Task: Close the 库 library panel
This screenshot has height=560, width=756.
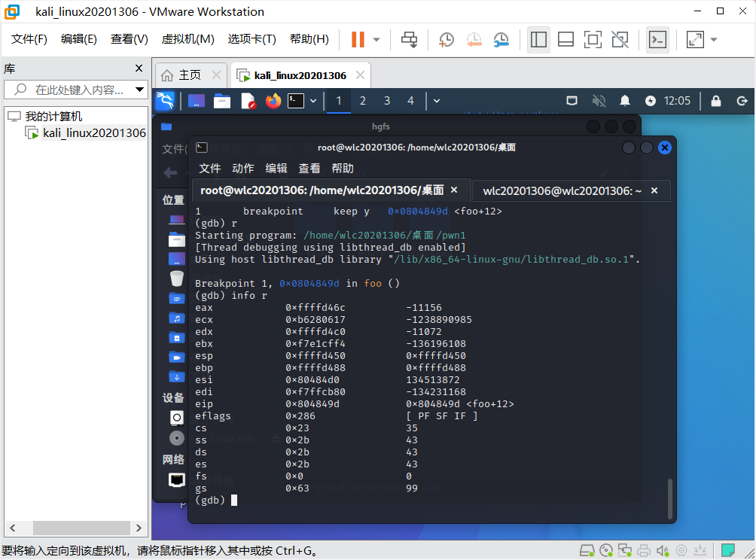Action: tap(139, 68)
